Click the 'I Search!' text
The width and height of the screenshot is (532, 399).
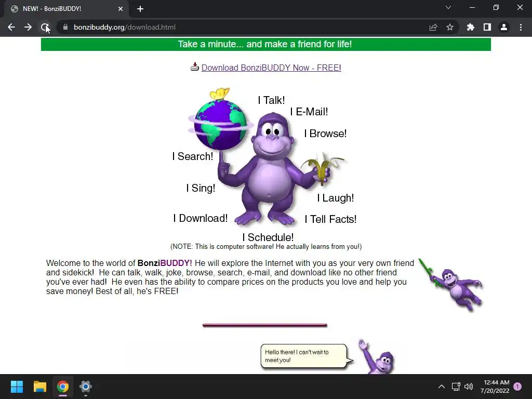pyautogui.click(x=192, y=156)
